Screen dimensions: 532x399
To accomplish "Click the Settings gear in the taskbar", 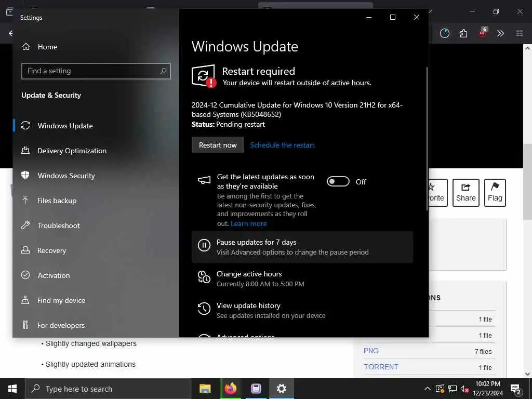I will click(281, 389).
